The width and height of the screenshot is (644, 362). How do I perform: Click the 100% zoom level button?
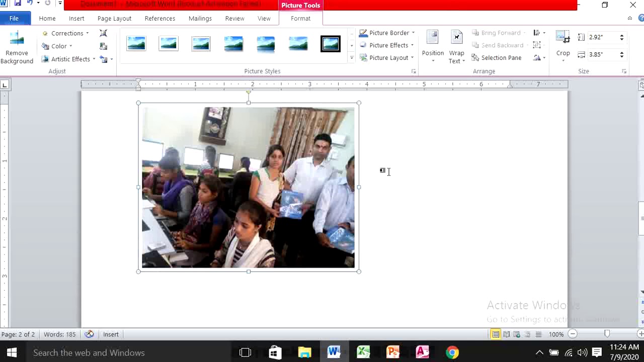click(x=556, y=334)
